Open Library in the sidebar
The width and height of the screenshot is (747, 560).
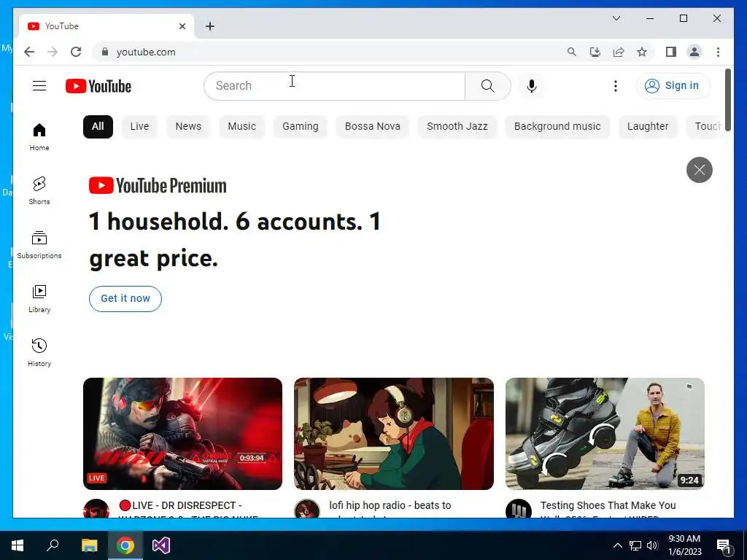pos(39,298)
